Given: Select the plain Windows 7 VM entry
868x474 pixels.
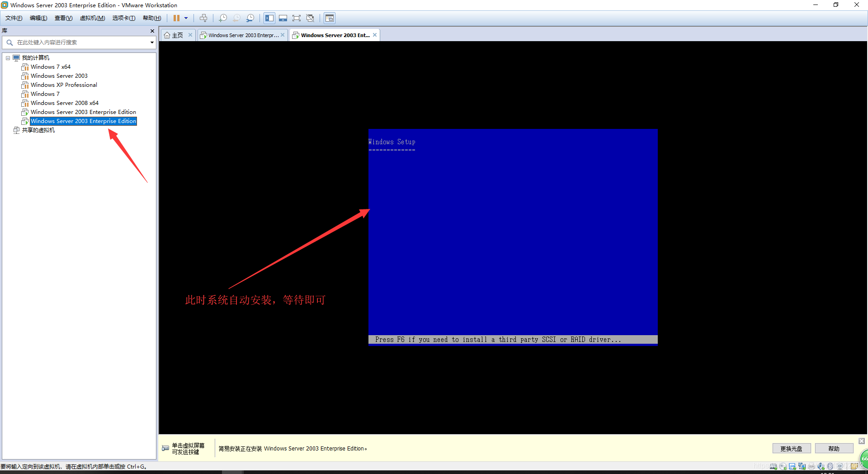Looking at the screenshot, I should coord(45,94).
